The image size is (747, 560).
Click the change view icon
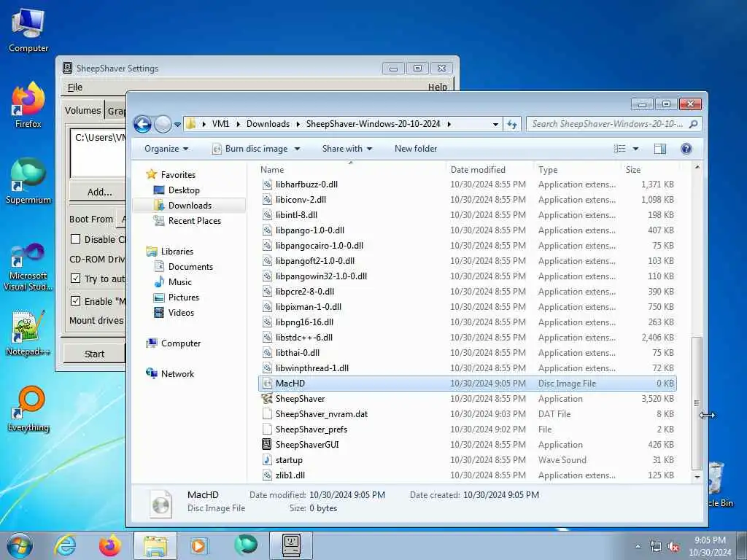(620, 149)
